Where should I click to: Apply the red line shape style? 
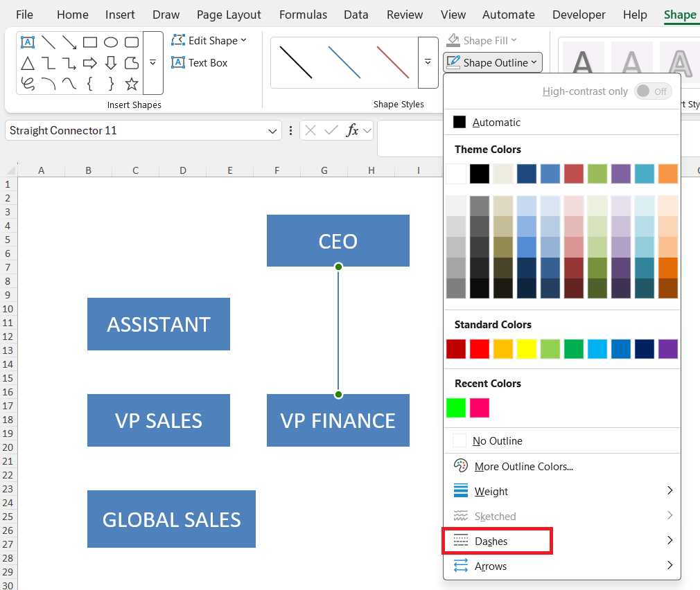393,62
